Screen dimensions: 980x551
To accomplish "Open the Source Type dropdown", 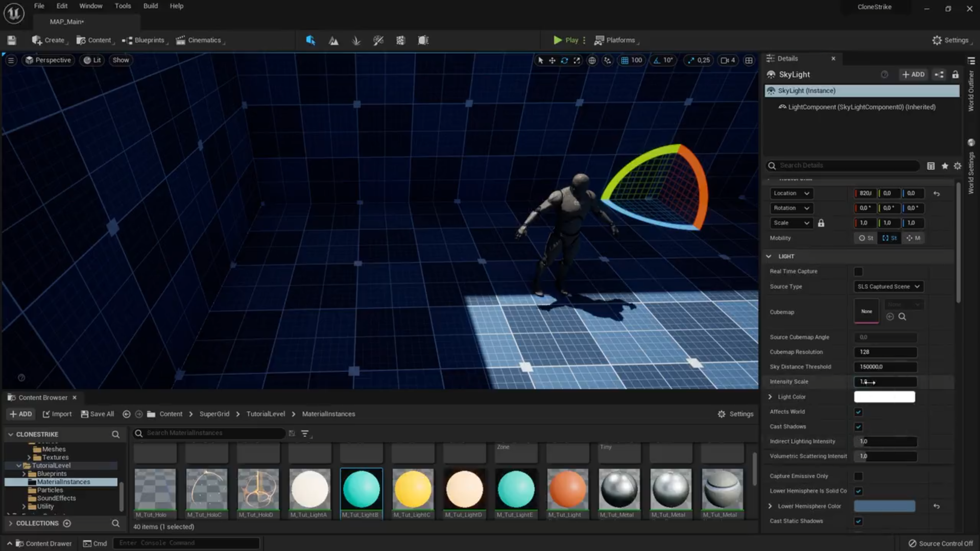I will coord(888,286).
